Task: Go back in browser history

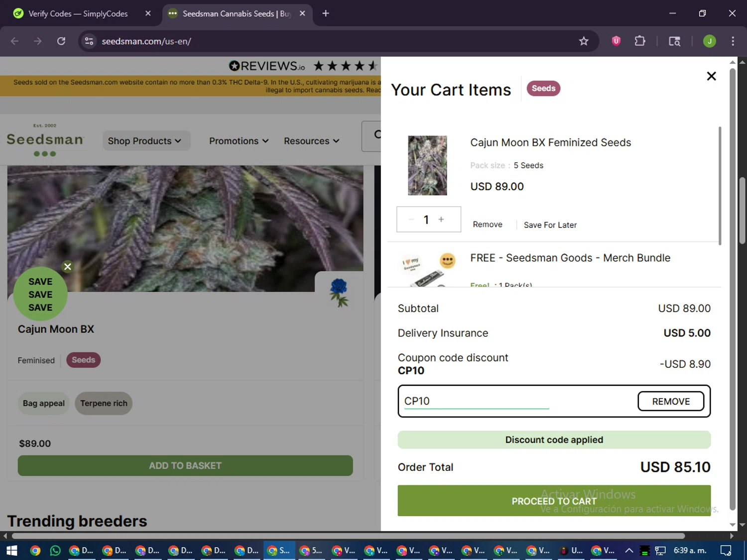Action: click(x=14, y=41)
